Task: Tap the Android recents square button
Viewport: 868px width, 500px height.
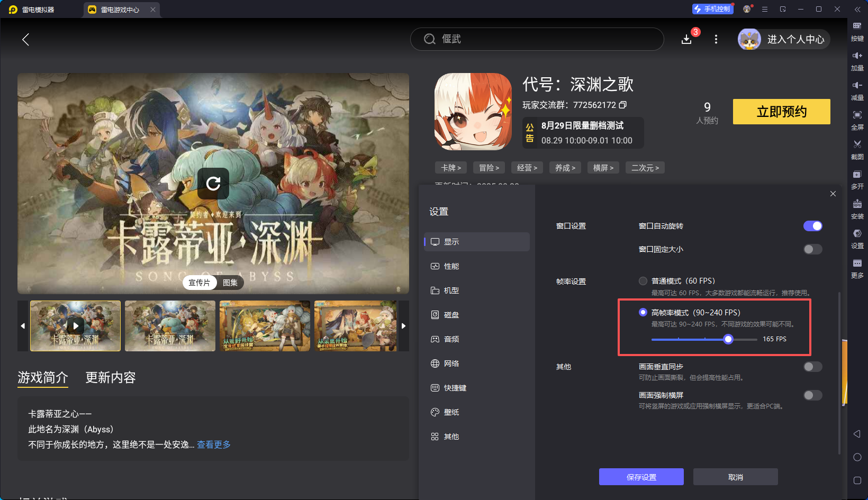Action: (x=857, y=480)
